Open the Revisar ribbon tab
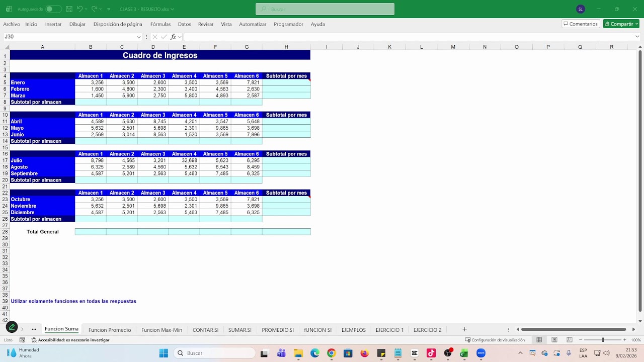Viewport: 644px width, 362px height. click(206, 24)
